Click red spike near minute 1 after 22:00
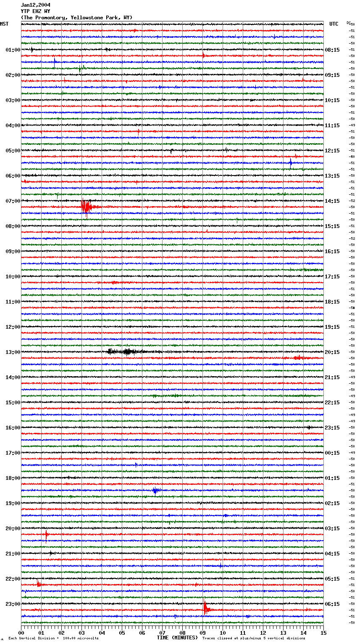Image resolution: width=357 pixels, height=644 pixels. [x=39, y=584]
